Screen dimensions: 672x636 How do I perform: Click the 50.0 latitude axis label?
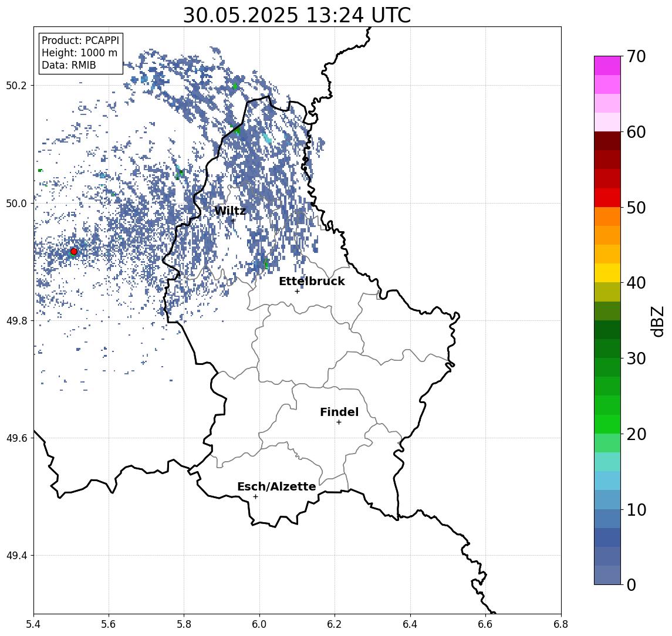point(16,203)
